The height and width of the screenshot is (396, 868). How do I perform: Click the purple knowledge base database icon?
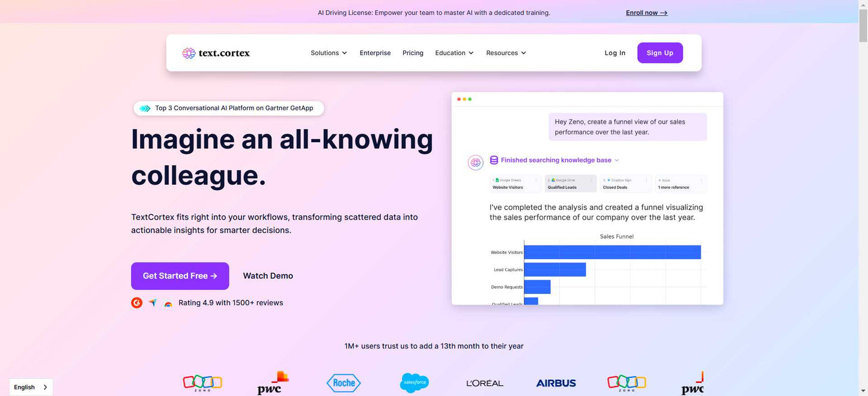[494, 160]
